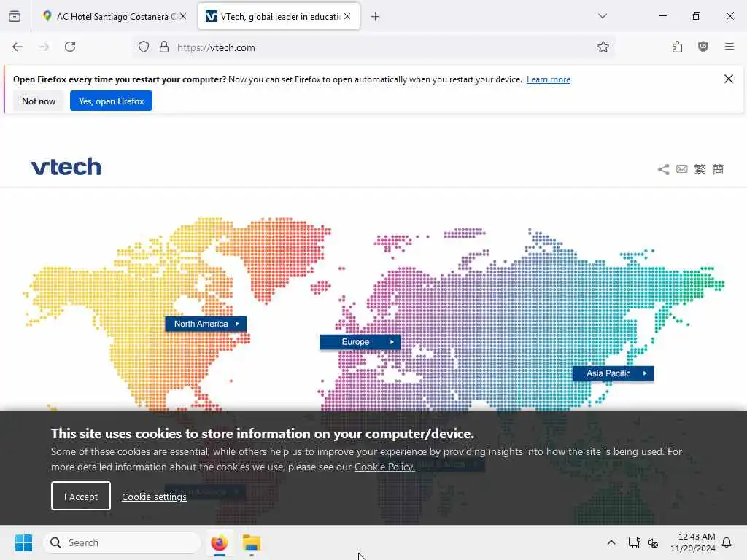747x560 pixels.
Task: Close the VTech tab
Action: (x=347, y=16)
